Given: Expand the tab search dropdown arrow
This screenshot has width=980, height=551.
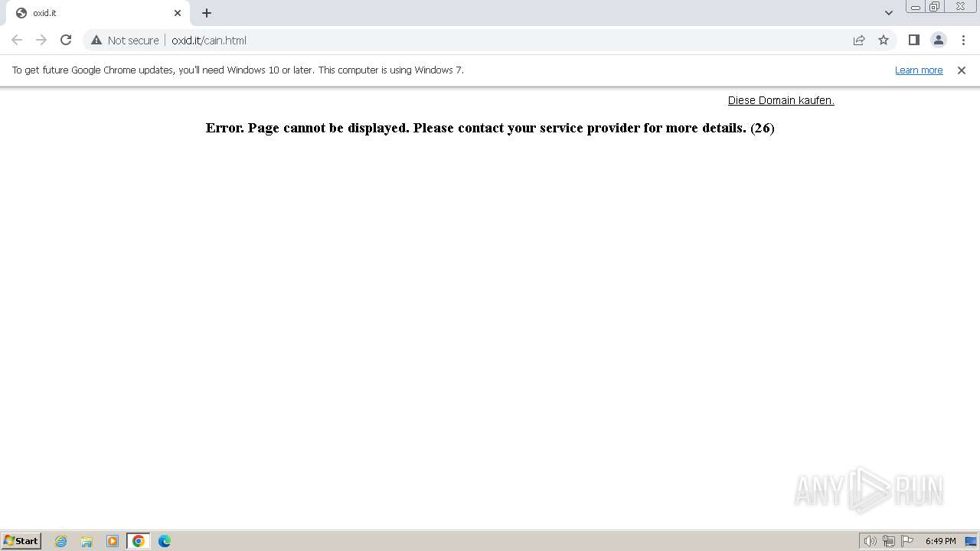Looking at the screenshot, I should pos(889,13).
